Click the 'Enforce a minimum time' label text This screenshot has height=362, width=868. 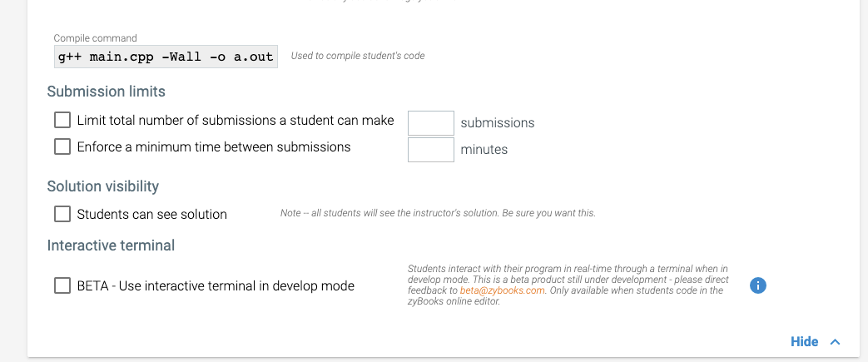[214, 147]
